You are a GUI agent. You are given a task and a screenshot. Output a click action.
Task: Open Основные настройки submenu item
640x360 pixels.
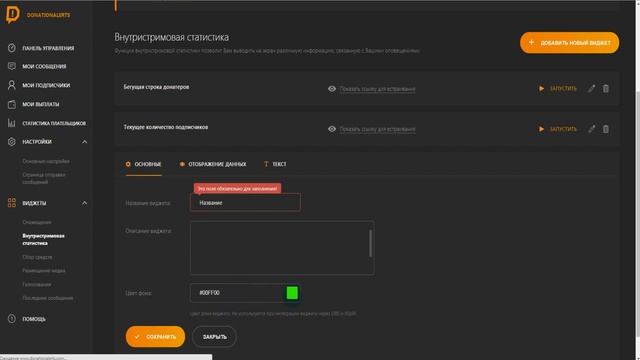click(46, 161)
